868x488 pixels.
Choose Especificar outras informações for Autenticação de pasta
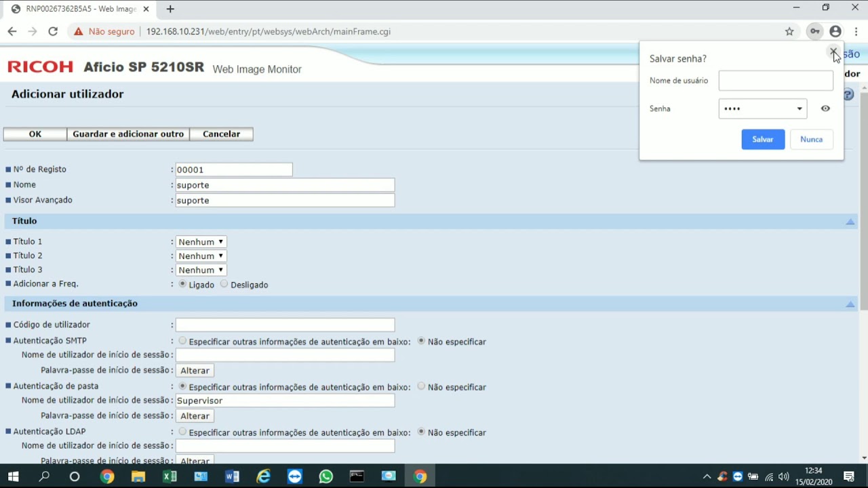[182, 386]
